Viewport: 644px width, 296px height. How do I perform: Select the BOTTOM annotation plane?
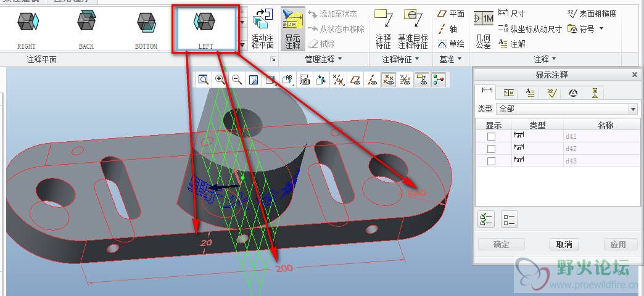146,29
